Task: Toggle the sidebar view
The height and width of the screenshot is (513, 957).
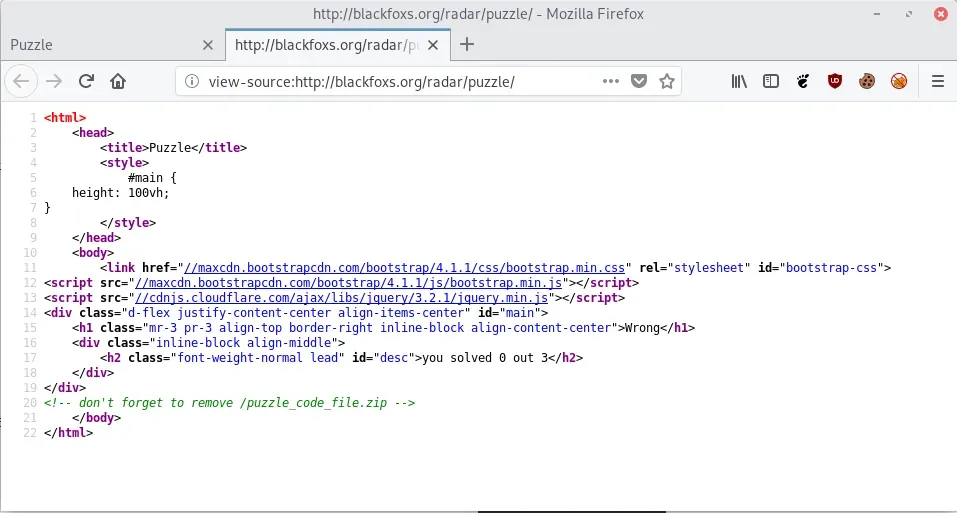Action: tap(771, 81)
